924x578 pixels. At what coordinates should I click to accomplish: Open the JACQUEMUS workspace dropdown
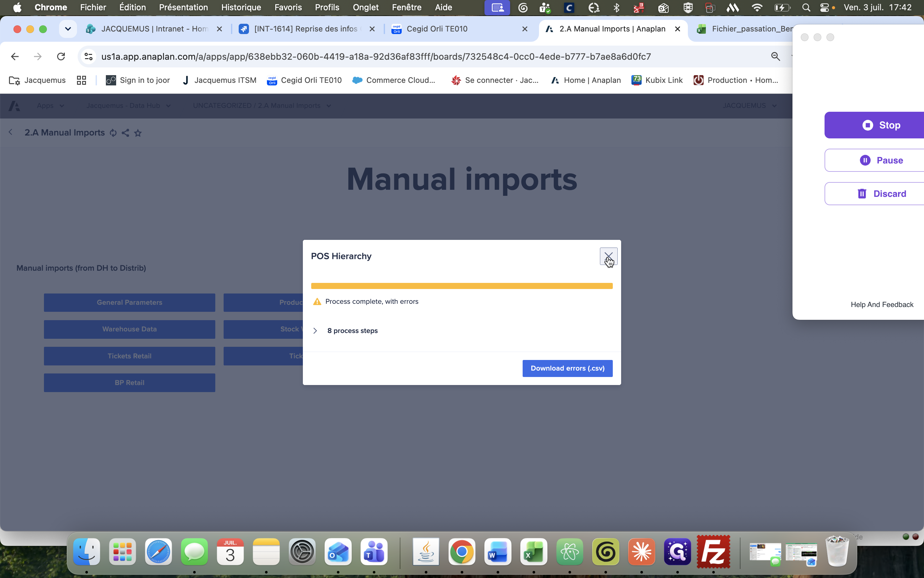749,106
